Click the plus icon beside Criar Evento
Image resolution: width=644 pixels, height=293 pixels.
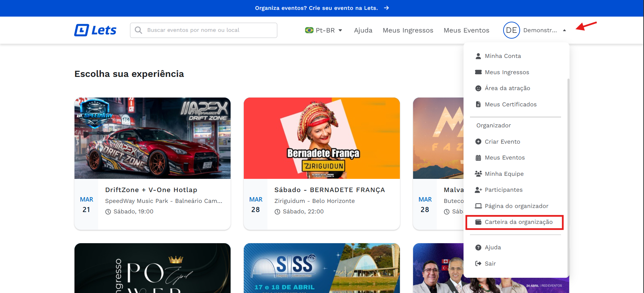pyautogui.click(x=478, y=142)
